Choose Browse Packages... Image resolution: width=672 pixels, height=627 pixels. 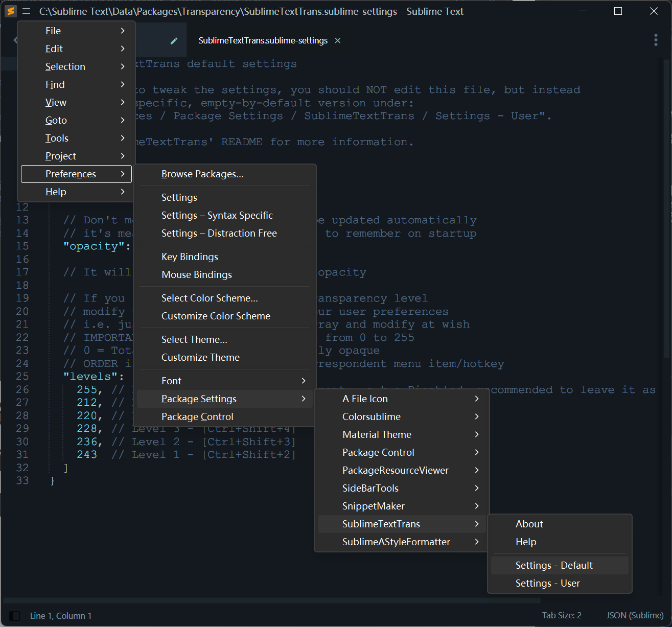[225, 174]
